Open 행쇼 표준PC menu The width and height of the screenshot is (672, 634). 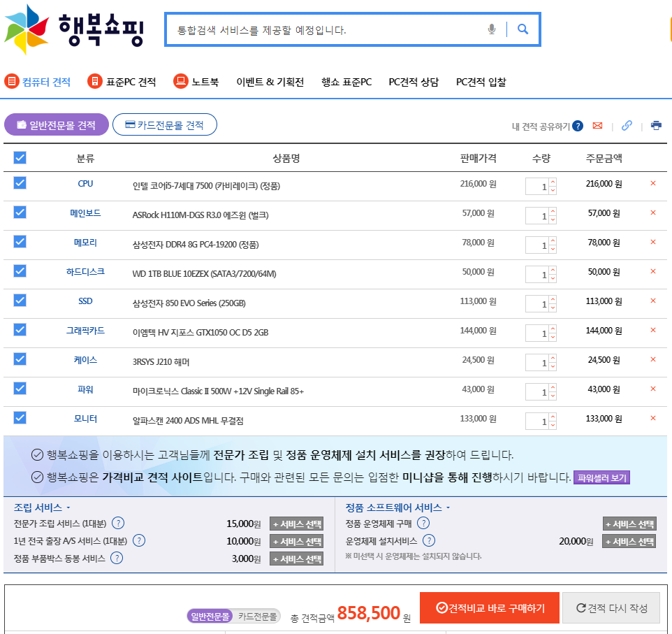(346, 82)
